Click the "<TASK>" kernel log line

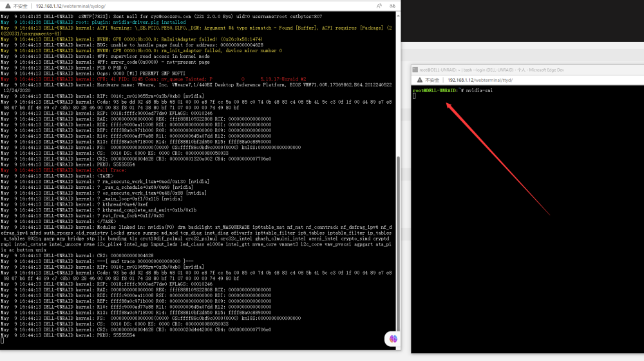pyautogui.click(x=57, y=176)
